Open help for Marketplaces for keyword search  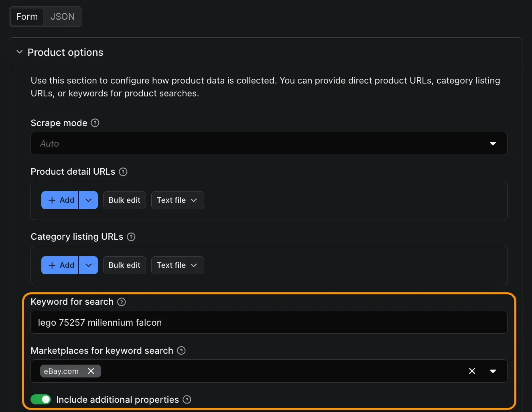[181, 351]
